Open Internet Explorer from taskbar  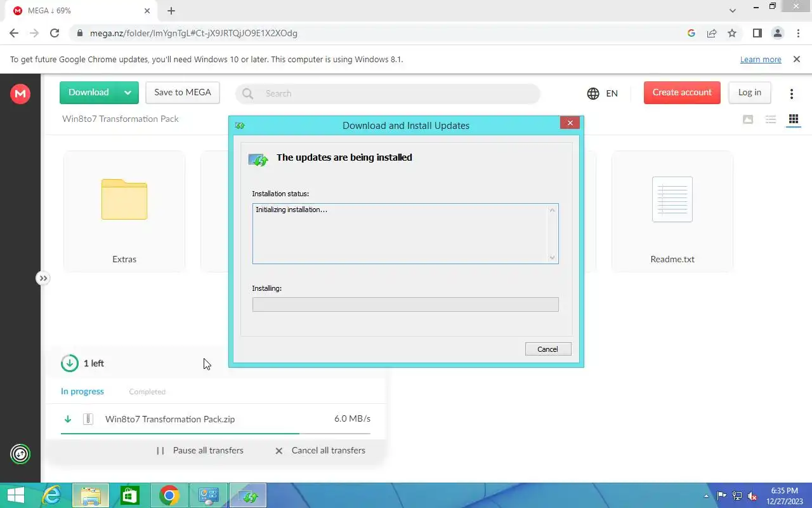pos(52,495)
